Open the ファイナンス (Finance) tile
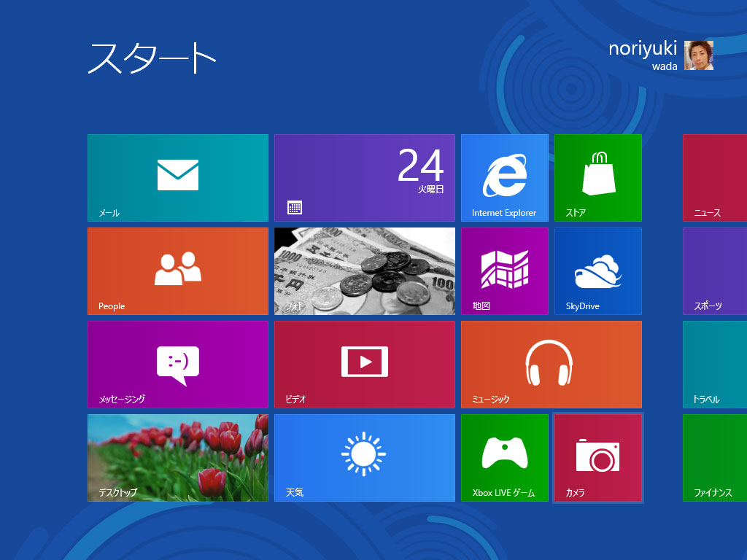 click(715, 458)
